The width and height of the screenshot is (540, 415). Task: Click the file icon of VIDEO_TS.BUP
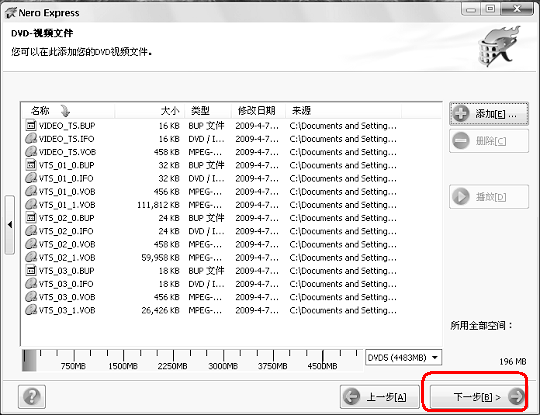pyautogui.click(x=31, y=125)
